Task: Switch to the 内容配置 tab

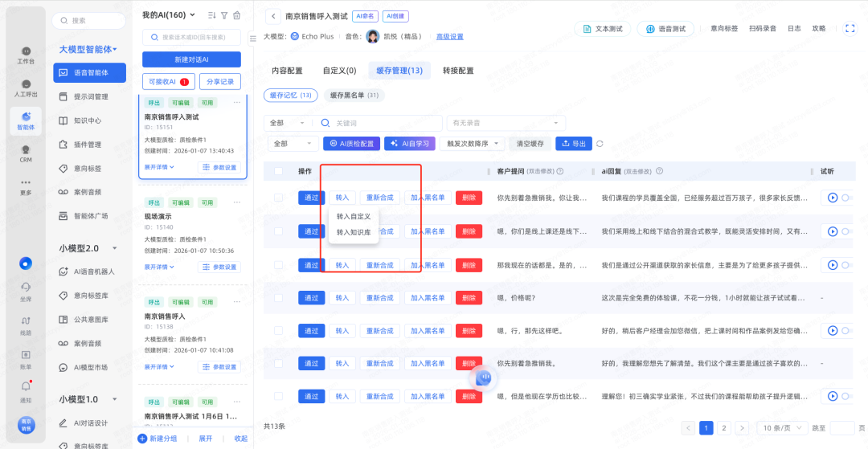Action: 287,71
